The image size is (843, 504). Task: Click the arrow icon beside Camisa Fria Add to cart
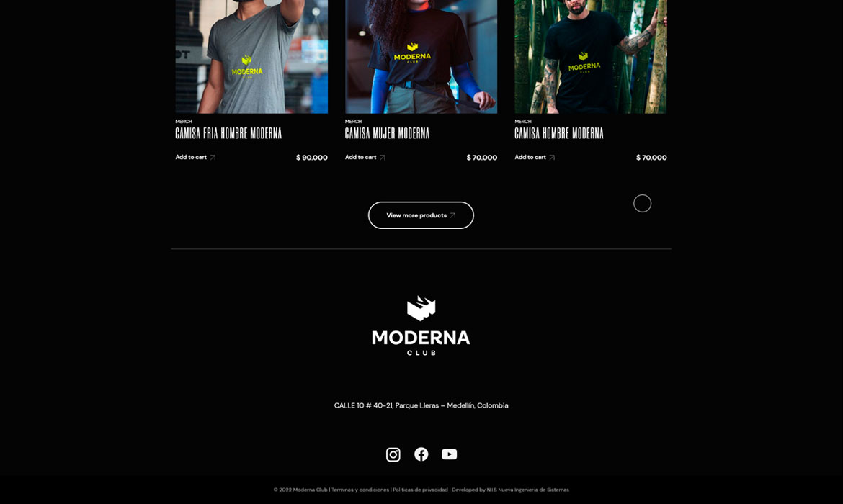[x=213, y=158]
